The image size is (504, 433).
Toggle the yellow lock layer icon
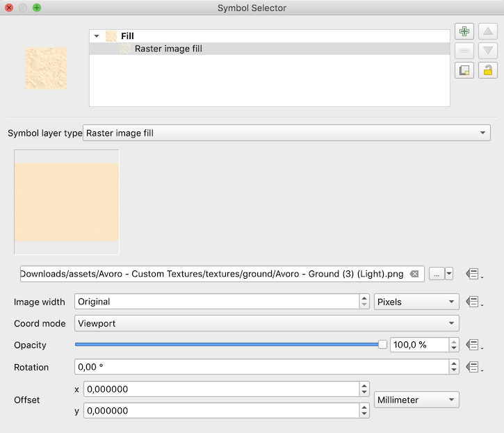pyautogui.click(x=488, y=70)
